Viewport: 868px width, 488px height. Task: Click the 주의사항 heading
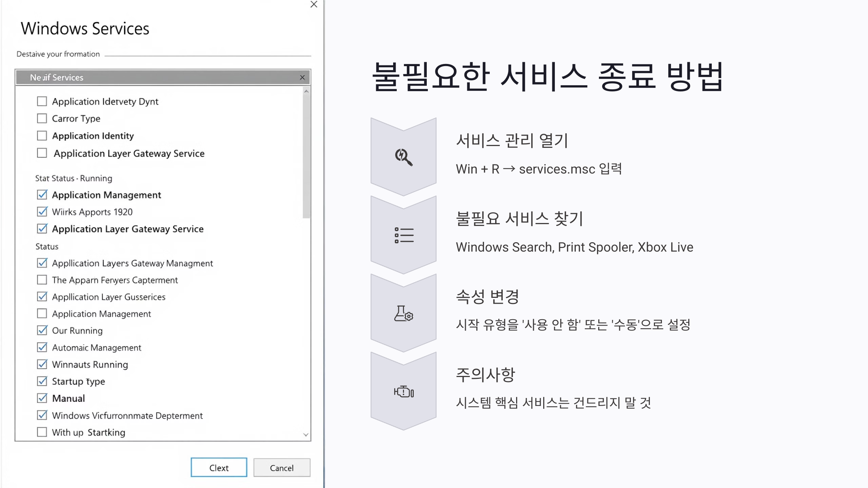pos(485,375)
